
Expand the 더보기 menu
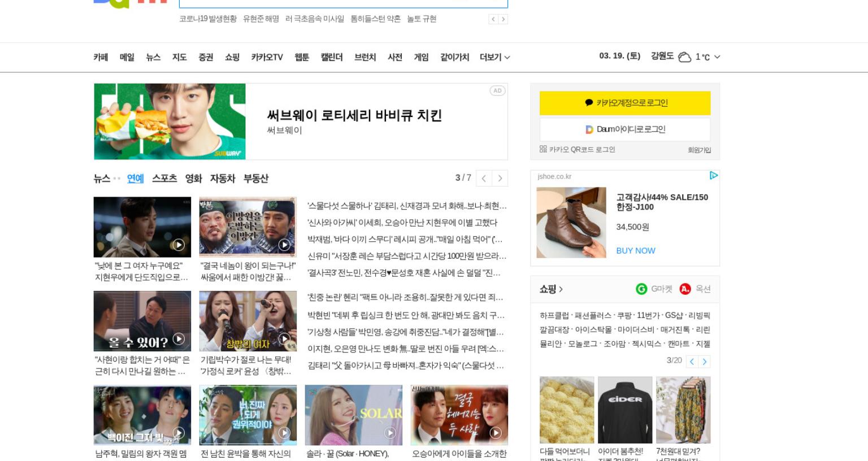coord(494,57)
